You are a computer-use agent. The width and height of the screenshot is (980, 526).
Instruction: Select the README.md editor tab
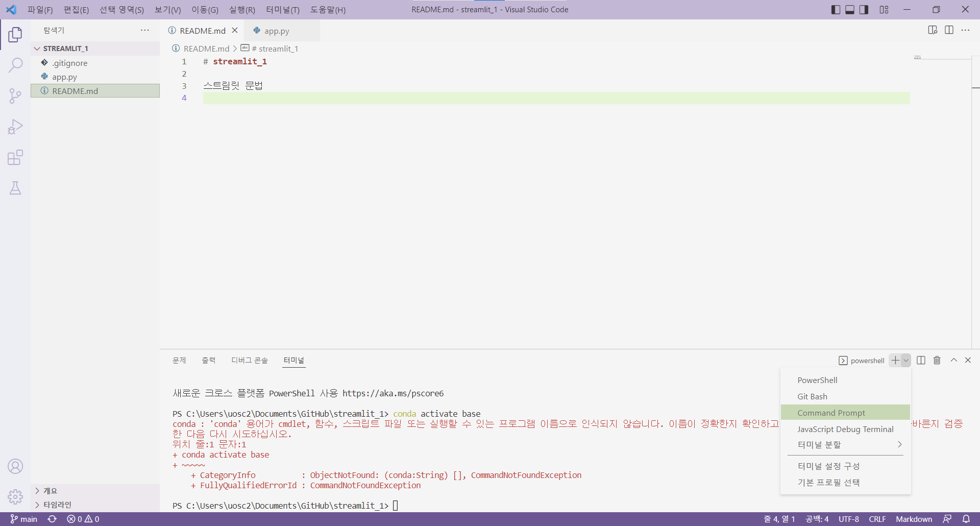pos(203,31)
